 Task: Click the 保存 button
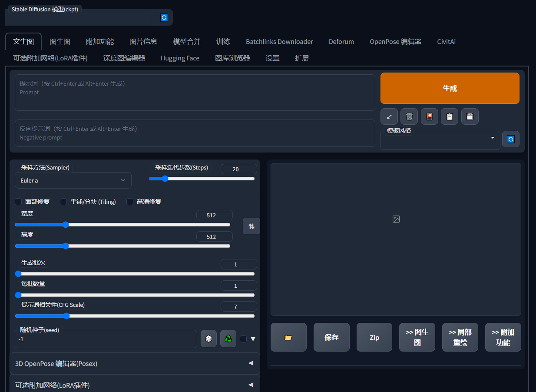click(331, 337)
